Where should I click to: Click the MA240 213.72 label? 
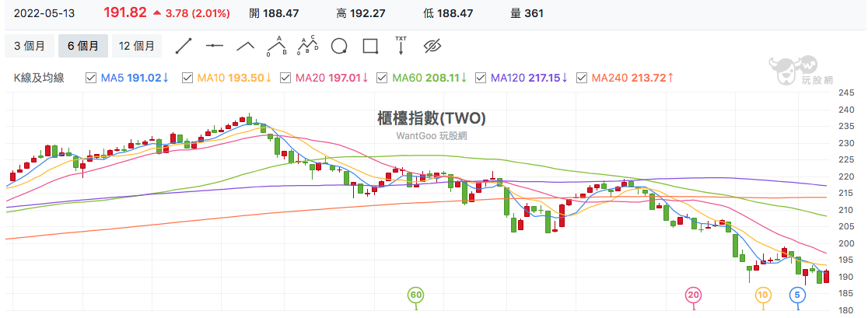[x=633, y=78]
